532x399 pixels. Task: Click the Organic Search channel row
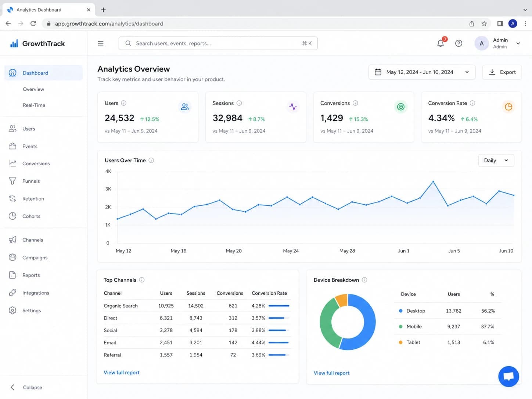pyautogui.click(x=197, y=306)
